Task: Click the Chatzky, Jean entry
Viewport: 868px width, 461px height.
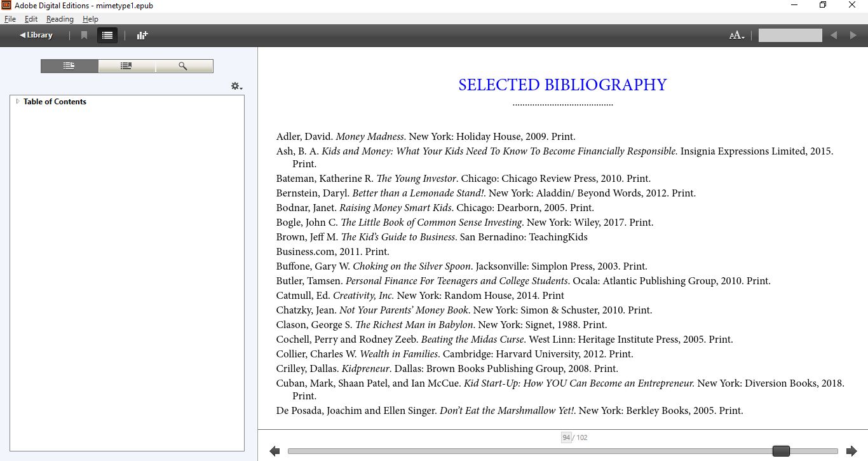Action: 464,310
